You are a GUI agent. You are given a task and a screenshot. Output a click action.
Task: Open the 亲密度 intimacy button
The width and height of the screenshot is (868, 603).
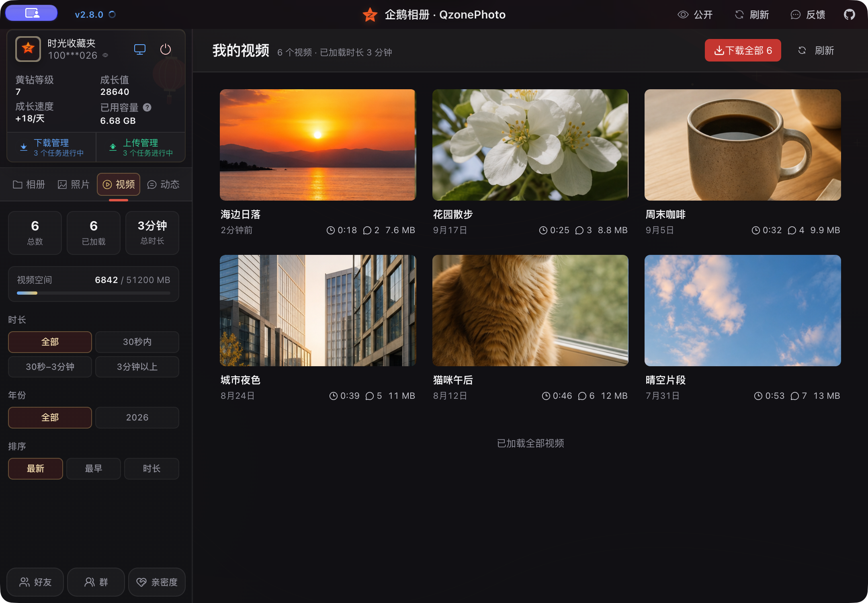coord(157,582)
